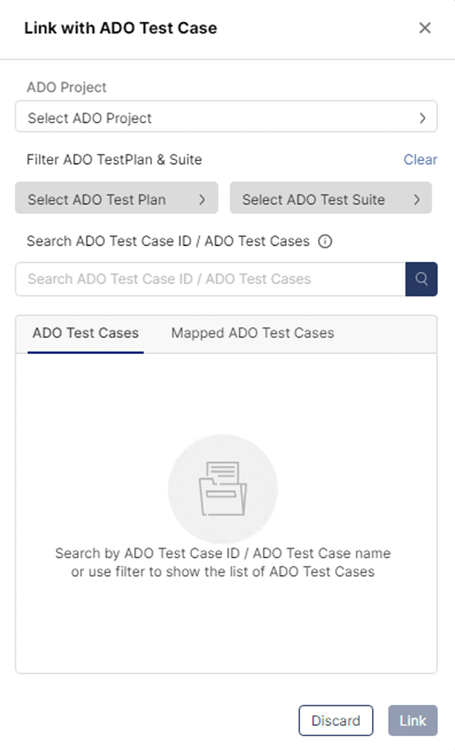
Task: Click the arrow on Select ADO Test Plan
Action: [202, 199]
